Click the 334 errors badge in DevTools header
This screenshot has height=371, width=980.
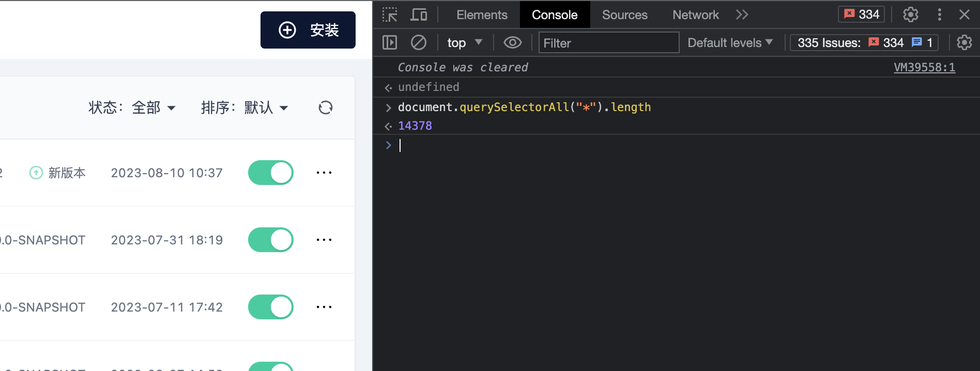[862, 14]
